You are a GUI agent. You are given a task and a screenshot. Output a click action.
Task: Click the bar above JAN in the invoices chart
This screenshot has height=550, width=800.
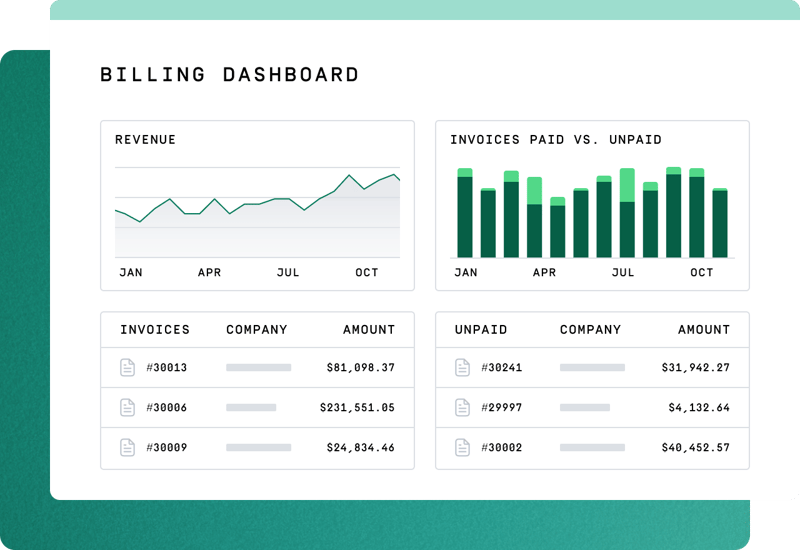[465, 213]
